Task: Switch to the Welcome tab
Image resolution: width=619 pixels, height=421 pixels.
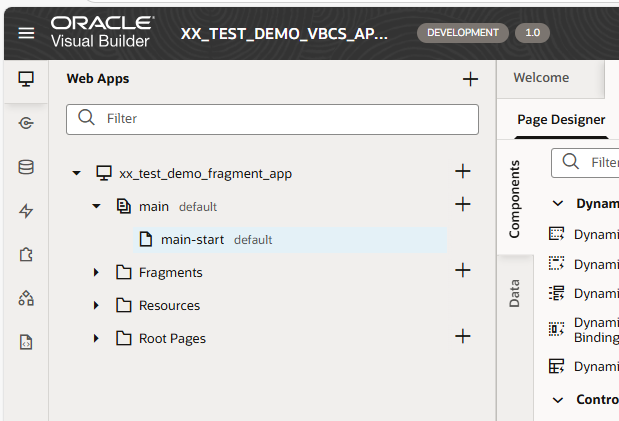Action: pos(541,78)
